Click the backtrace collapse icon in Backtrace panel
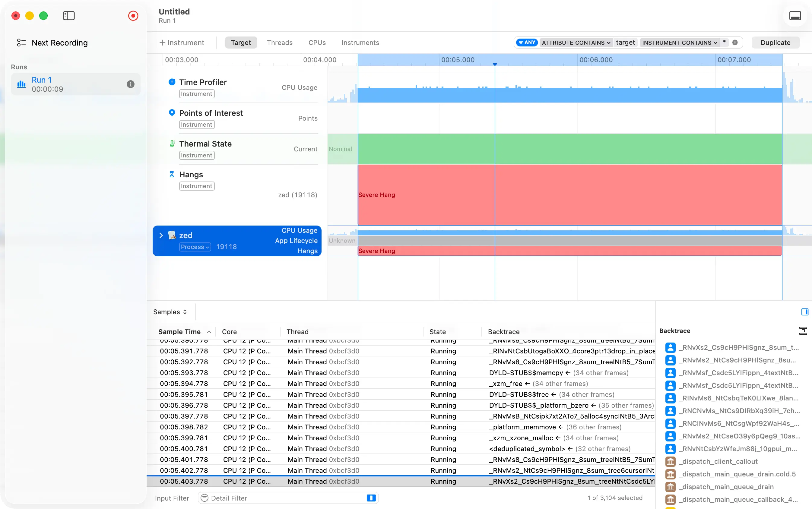 [803, 330]
